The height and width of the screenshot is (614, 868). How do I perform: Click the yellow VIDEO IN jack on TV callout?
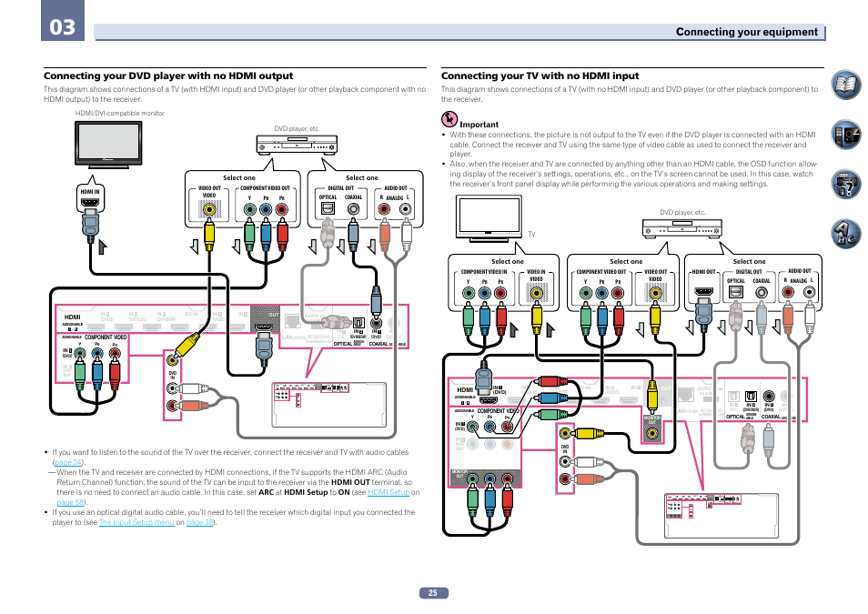pyautogui.click(x=536, y=293)
